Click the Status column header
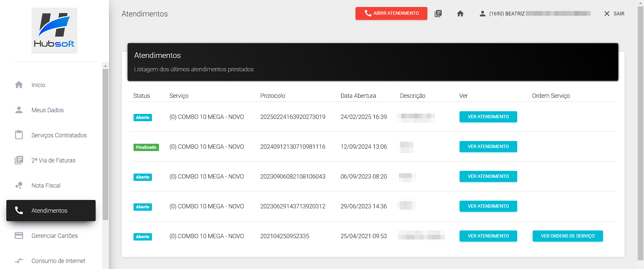This screenshot has height=269, width=644. click(142, 96)
